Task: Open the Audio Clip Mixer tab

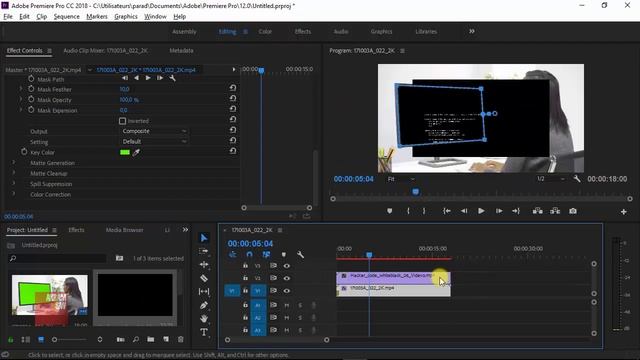Action: [x=106, y=51]
